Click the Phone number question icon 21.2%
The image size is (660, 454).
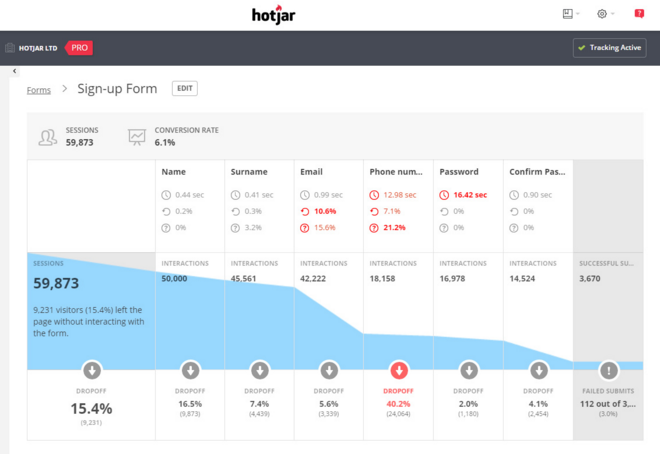pos(374,228)
